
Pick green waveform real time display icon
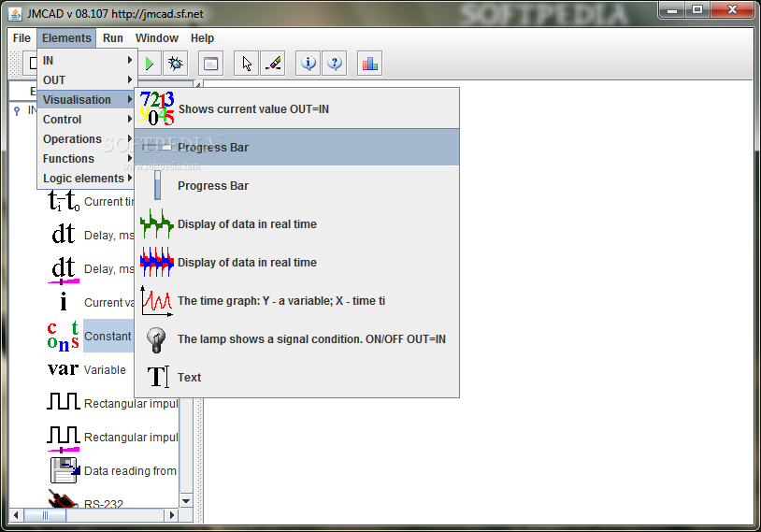157,223
